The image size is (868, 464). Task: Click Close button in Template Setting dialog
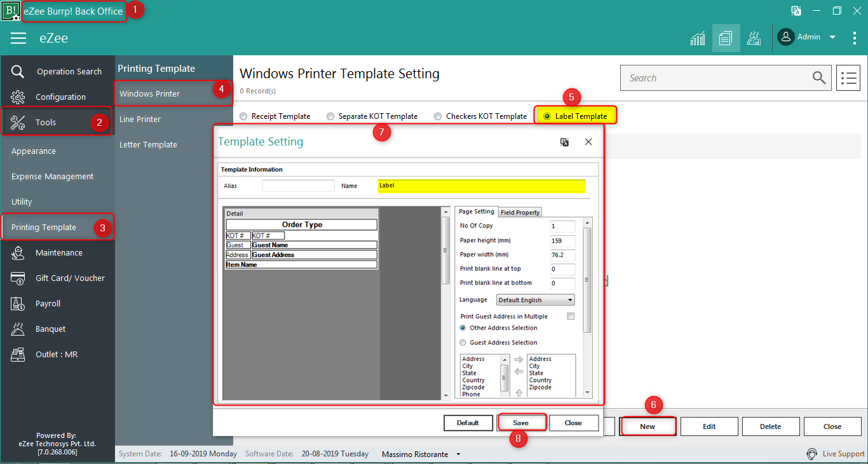click(x=573, y=423)
